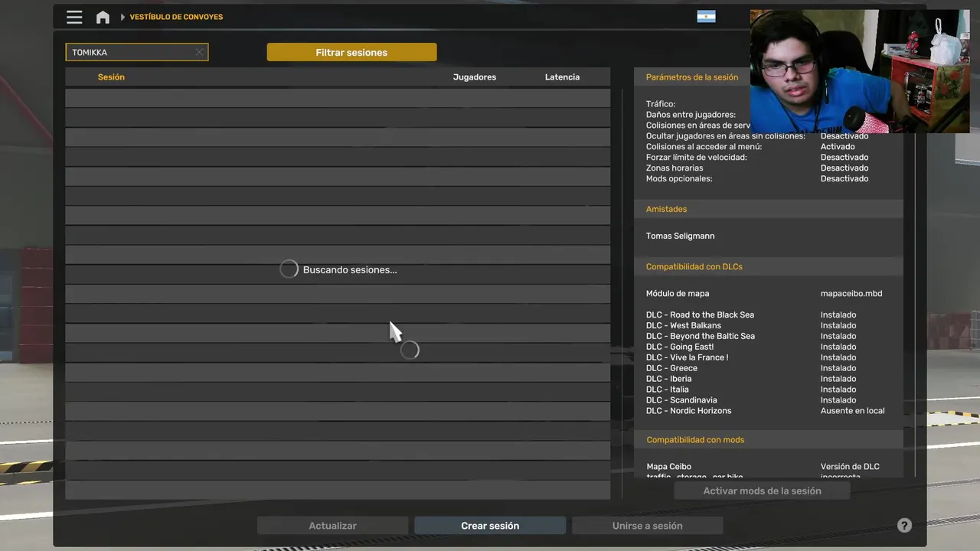Click DLC - Iberia row
This screenshot has width=980, height=551.
[x=668, y=379]
